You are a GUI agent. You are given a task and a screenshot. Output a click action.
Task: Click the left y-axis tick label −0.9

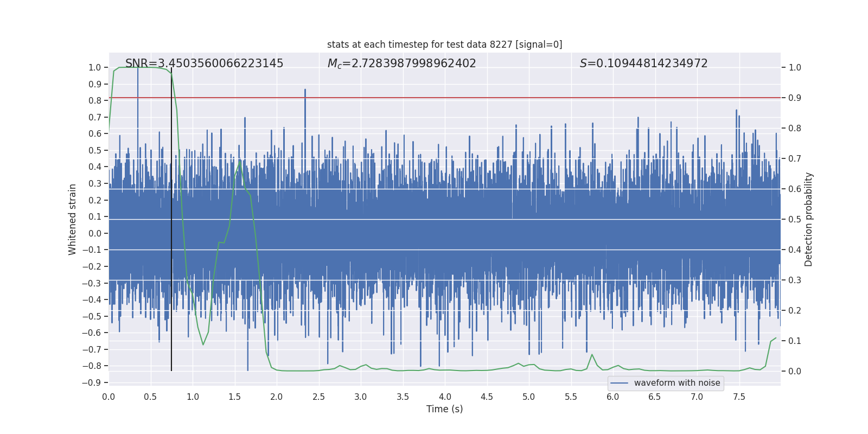[92, 383]
